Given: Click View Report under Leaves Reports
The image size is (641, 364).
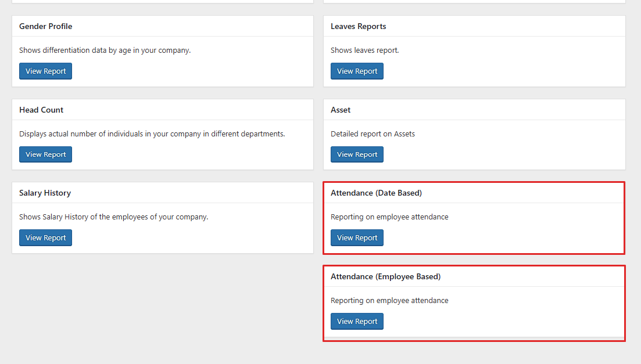Looking at the screenshot, I should tap(357, 71).
